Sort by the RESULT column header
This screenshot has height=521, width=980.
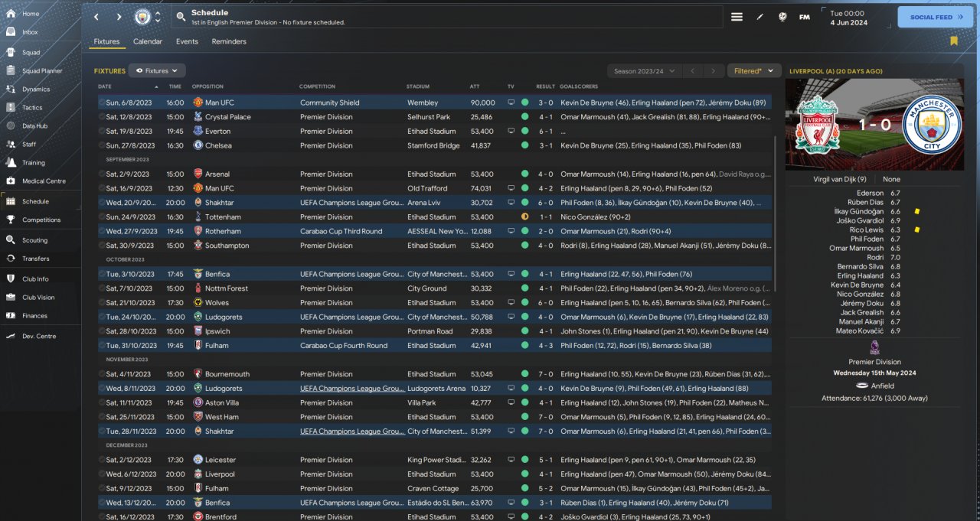(x=545, y=86)
